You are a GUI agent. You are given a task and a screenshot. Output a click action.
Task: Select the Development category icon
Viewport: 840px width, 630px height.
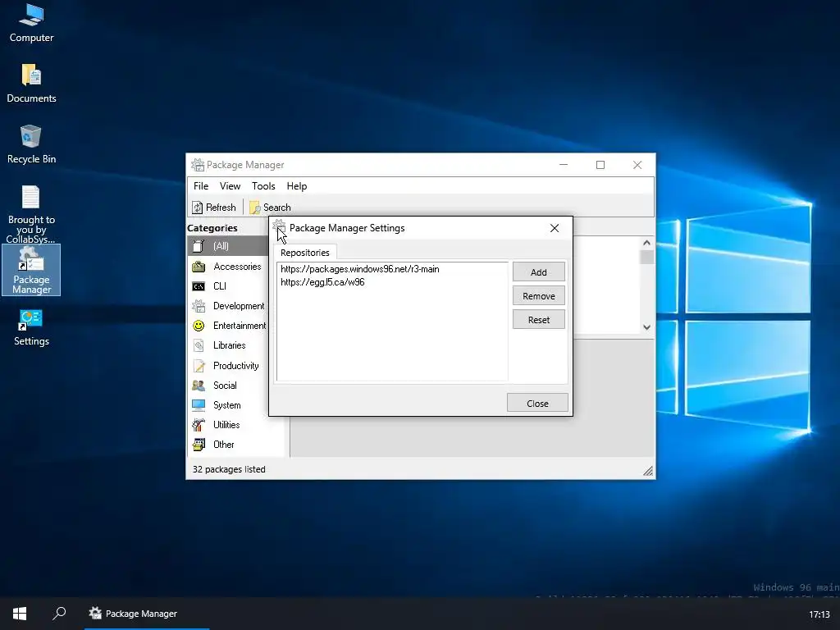click(199, 306)
